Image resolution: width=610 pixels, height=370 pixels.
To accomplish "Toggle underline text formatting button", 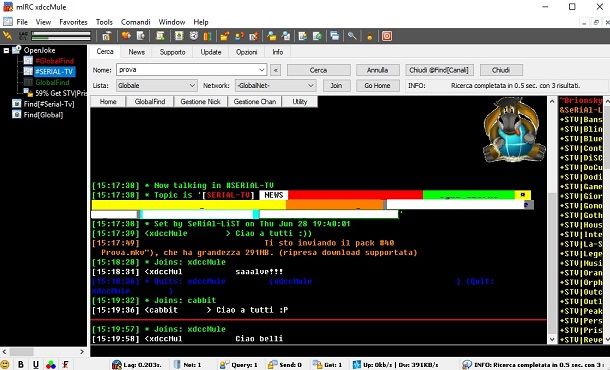I will [36, 365].
